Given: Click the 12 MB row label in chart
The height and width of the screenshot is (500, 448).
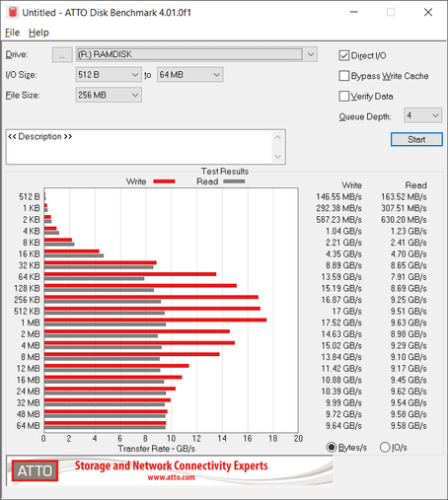Looking at the screenshot, I should 29,369.
